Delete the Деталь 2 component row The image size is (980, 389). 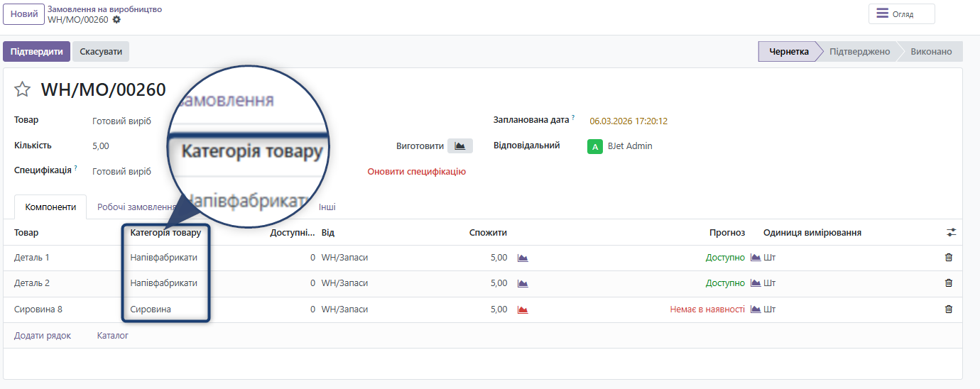pos(948,283)
